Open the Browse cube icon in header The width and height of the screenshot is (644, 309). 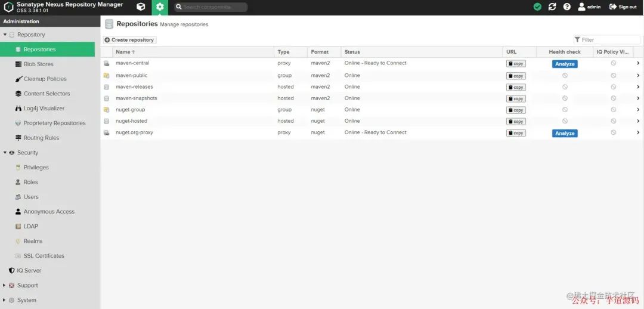tap(141, 7)
